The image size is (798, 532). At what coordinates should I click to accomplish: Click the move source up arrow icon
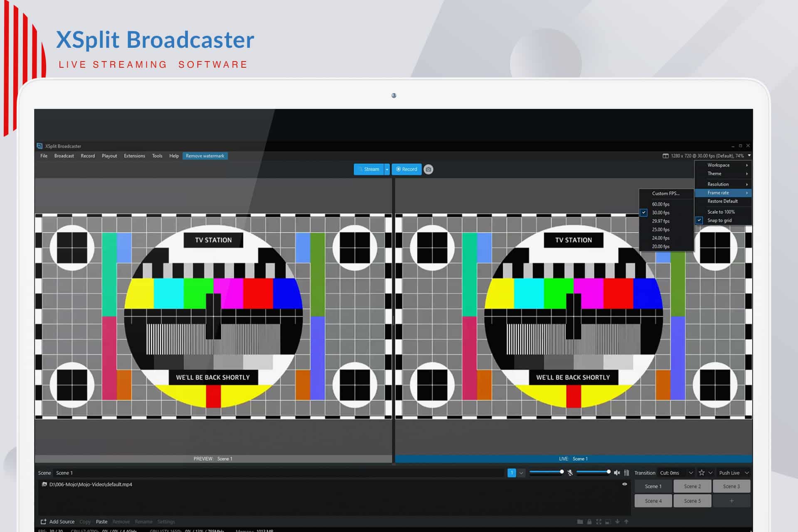pyautogui.click(x=626, y=522)
